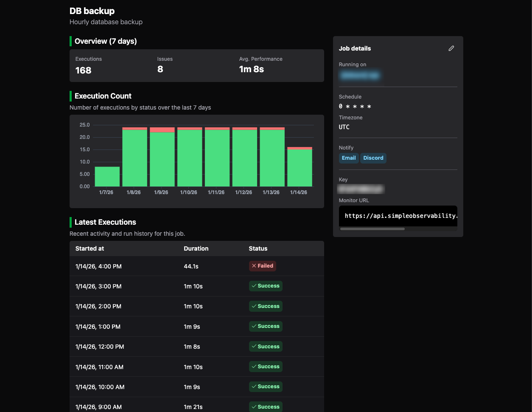The width and height of the screenshot is (532, 412).
Task: Click the Failed status badge for the 4:00 PM run
Action: [x=263, y=265]
